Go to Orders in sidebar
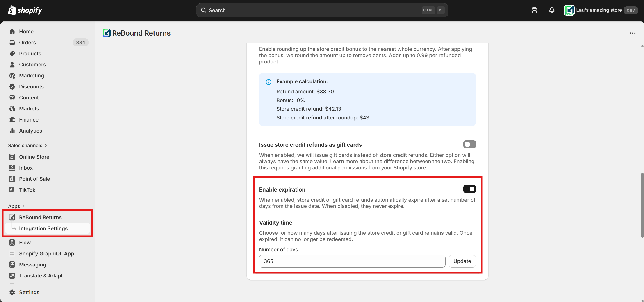The height and width of the screenshot is (302, 644). [27, 43]
